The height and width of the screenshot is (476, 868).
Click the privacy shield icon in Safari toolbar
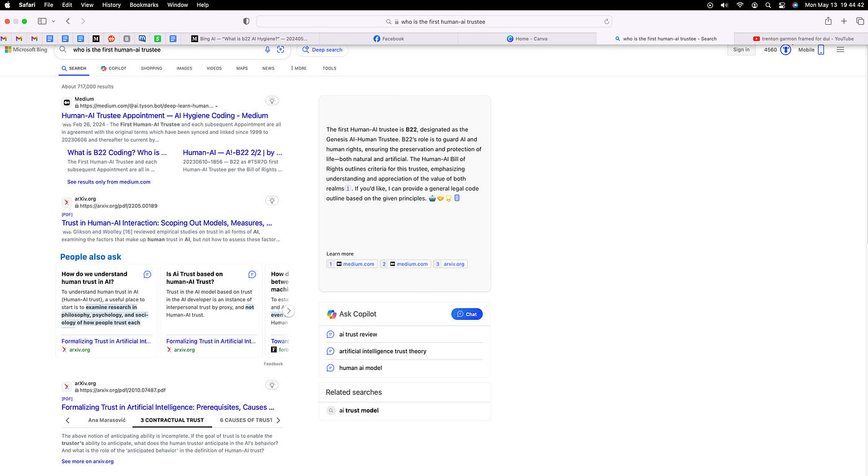coord(246,21)
